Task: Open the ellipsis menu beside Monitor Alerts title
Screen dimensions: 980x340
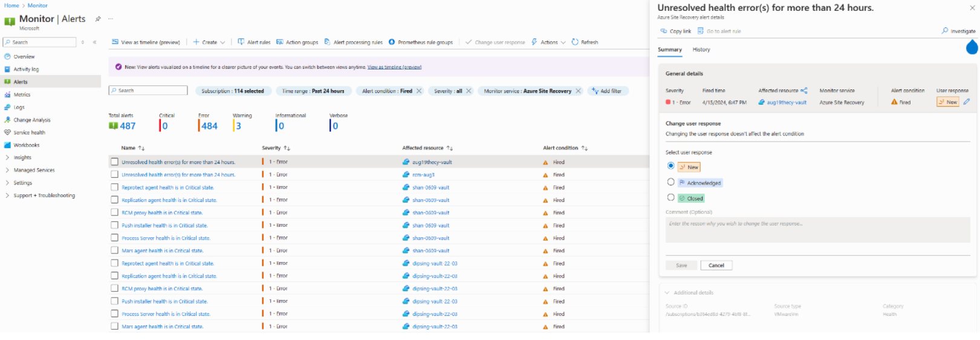Action: click(x=111, y=19)
